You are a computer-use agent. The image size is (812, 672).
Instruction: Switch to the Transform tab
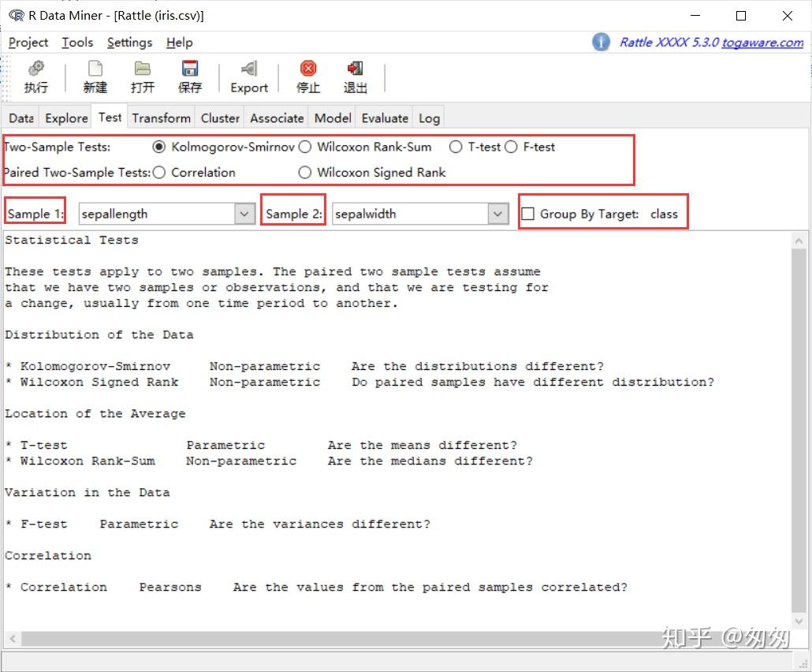pos(161,118)
